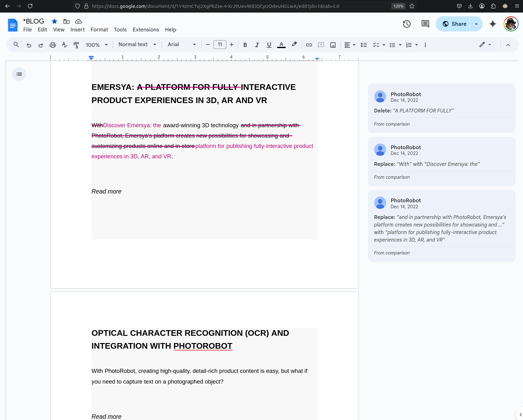Image resolution: width=523 pixels, height=420 pixels.
Task: Open the Extensions menu
Action: pos(146,30)
